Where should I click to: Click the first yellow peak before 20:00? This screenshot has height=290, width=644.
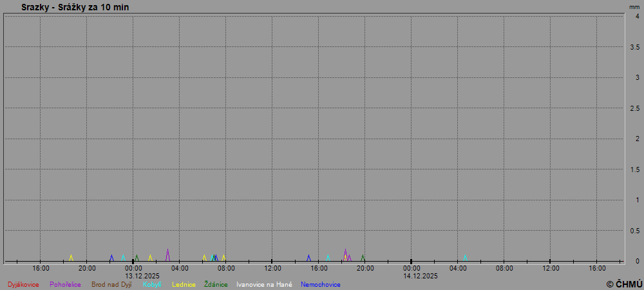tap(71, 256)
